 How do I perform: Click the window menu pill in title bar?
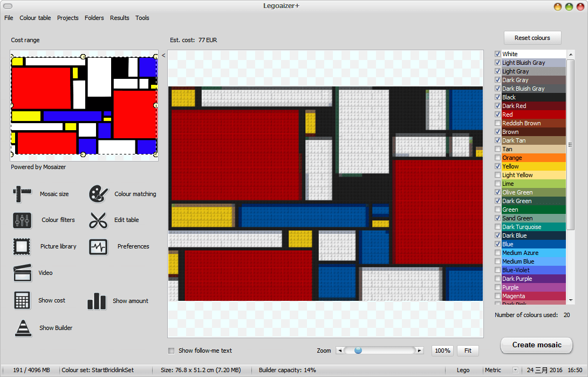click(x=8, y=6)
